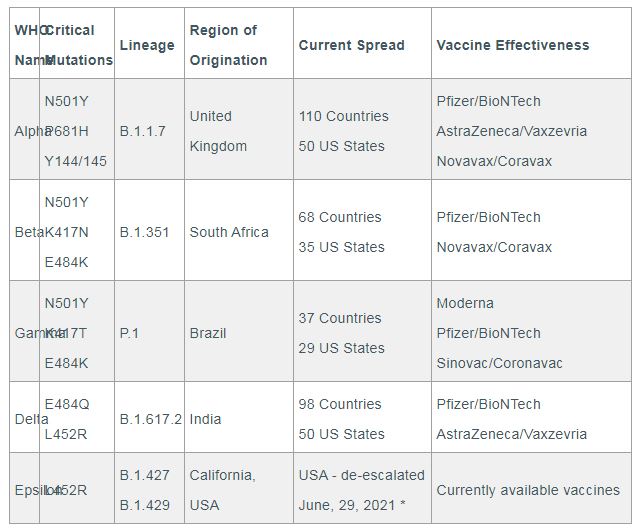
Task: Select the Moderna vaccine text
Action: 465,303
